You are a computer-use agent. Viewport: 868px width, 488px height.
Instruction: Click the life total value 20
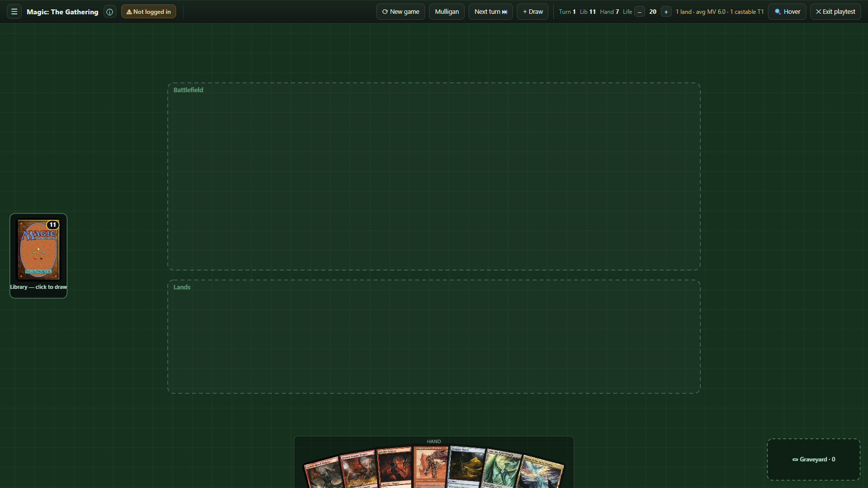tap(653, 12)
